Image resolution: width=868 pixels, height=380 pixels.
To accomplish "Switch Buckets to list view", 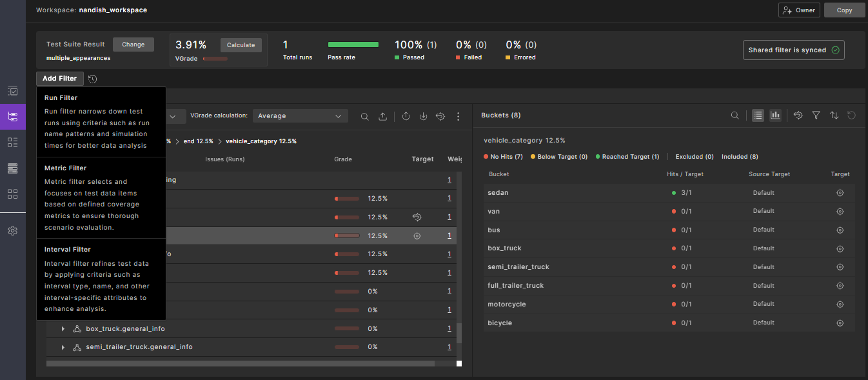I will click(758, 115).
